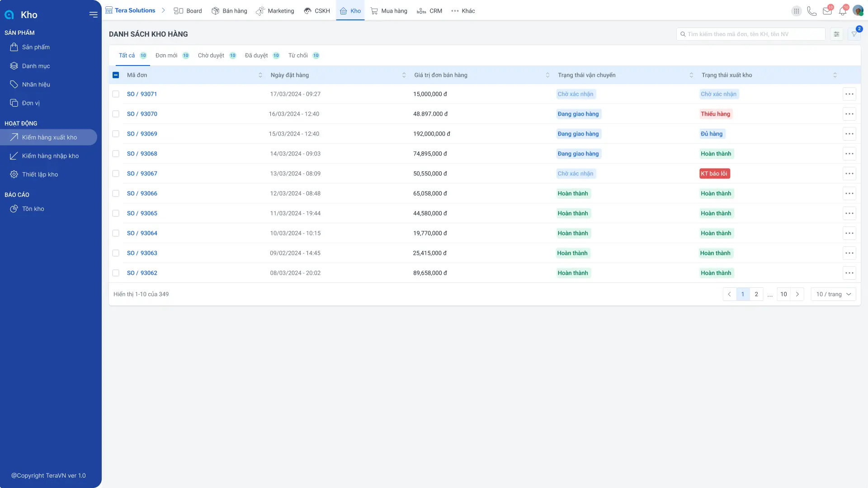
Task: Select Kiểm hàng xuất kho in sidebar
Action: tap(48, 137)
